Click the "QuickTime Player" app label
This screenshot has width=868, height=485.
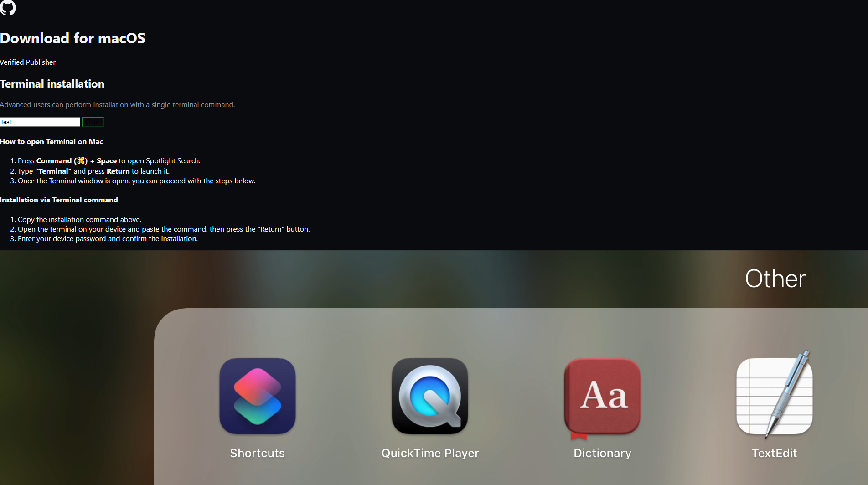tap(430, 453)
